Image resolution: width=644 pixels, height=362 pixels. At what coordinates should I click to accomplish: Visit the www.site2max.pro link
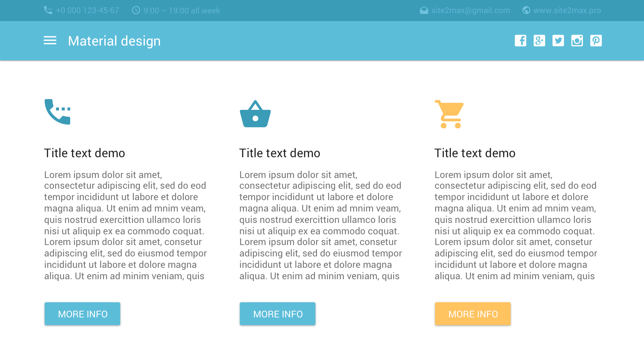tap(567, 10)
